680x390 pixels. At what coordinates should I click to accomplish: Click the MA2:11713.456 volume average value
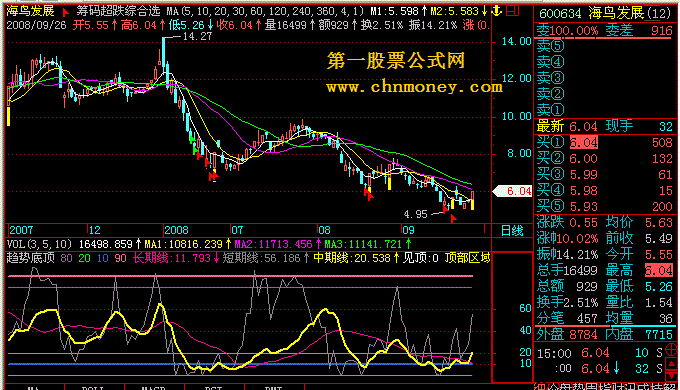(273, 244)
